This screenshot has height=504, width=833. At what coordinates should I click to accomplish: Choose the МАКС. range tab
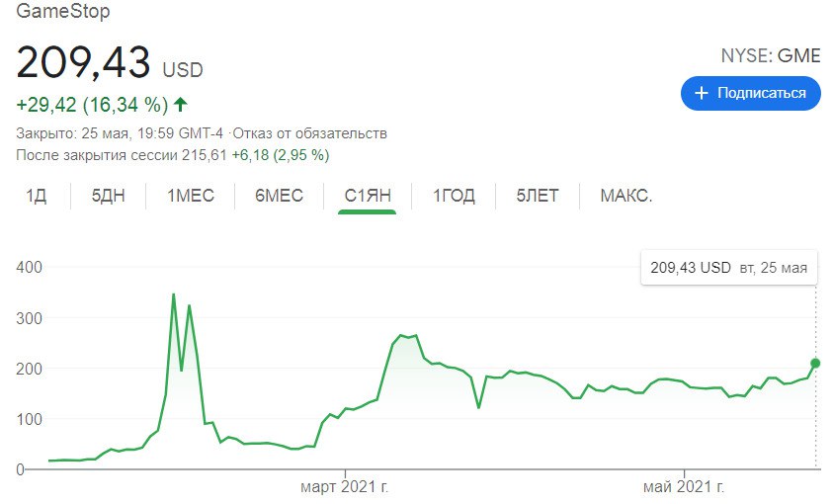point(626,196)
